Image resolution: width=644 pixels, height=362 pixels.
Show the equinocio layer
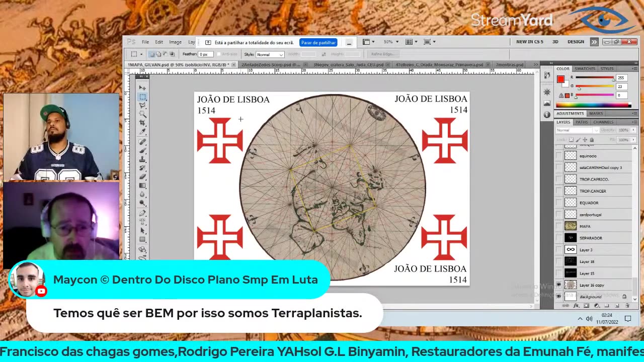click(558, 156)
